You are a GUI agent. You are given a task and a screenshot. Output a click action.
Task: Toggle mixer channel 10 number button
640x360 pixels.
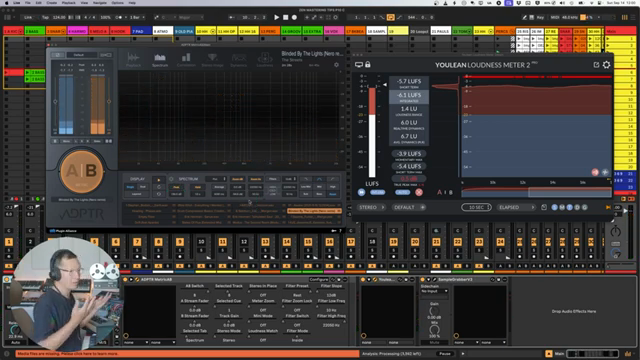(201, 242)
